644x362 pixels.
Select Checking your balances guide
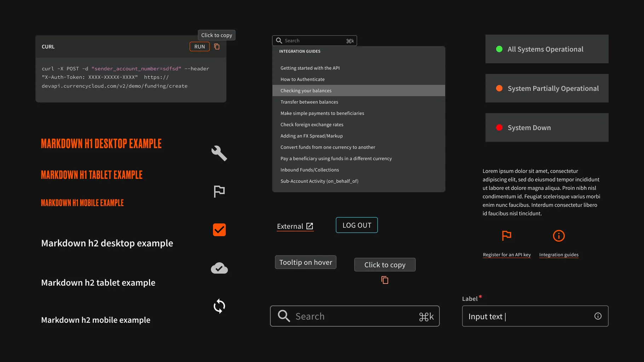[359, 90]
